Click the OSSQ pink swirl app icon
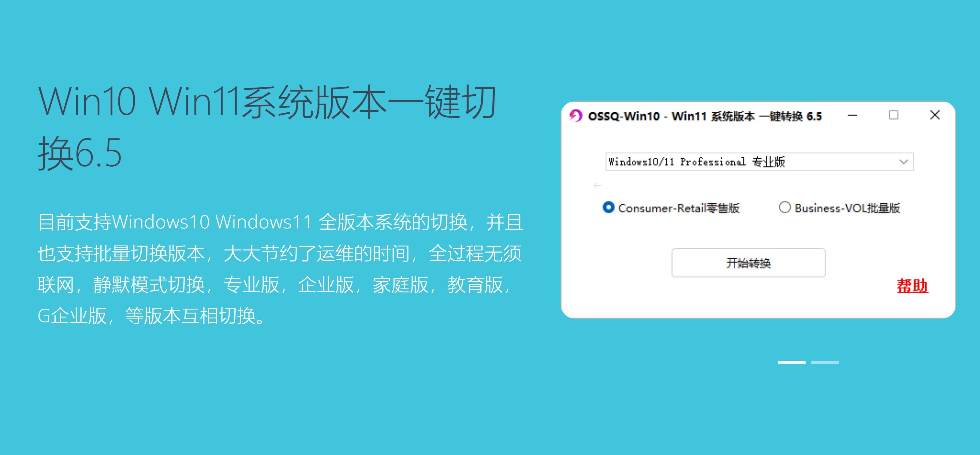Screen dimensions: 980x455 pos(576,115)
